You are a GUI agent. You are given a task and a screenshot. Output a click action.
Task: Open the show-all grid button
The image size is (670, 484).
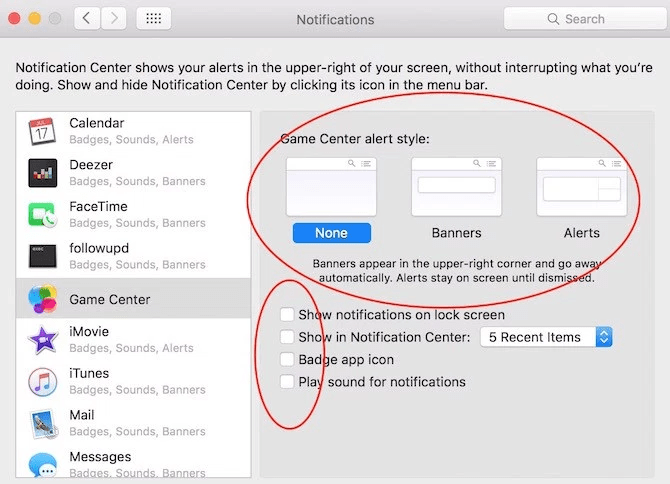tap(152, 19)
